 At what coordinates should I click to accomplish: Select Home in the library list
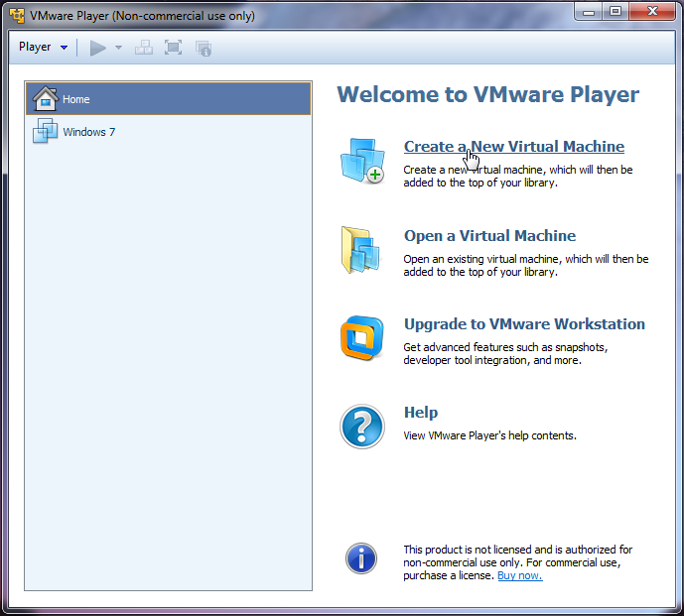(x=169, y=99)
